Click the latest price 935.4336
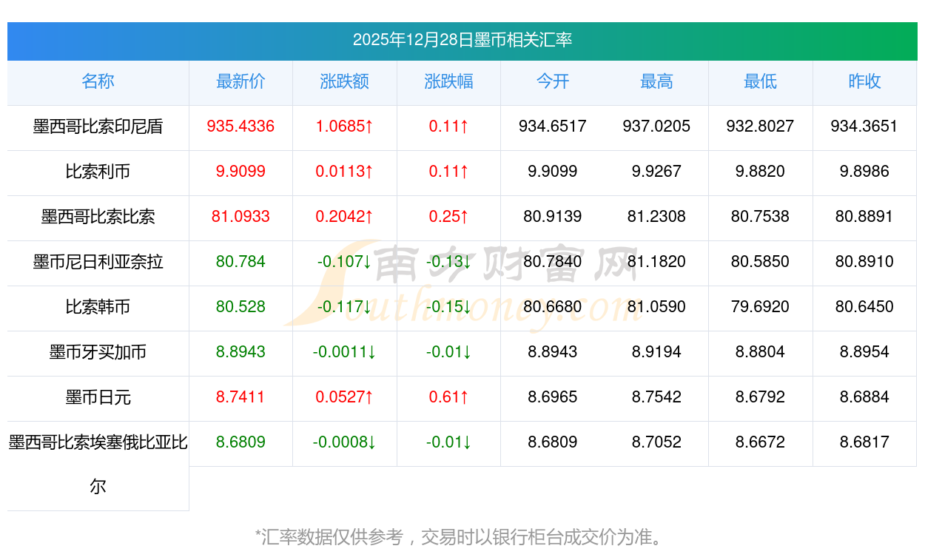 [x=240, y=127]
